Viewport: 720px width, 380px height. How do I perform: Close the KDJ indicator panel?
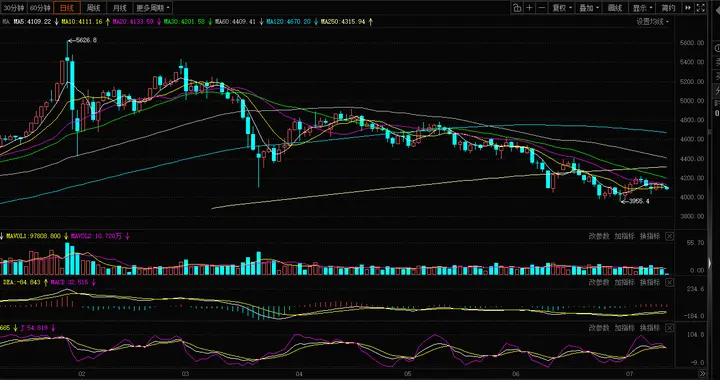(x=669, y=328)
